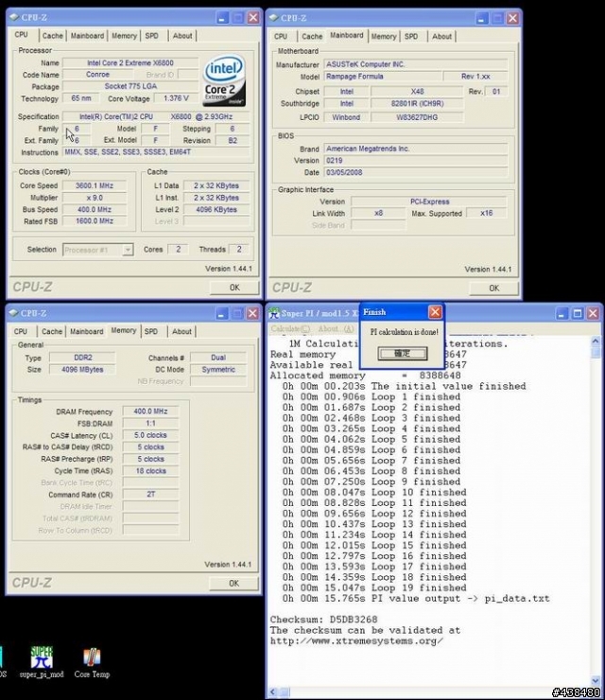Close the CPU-Z Memory window

coord(252,313)
